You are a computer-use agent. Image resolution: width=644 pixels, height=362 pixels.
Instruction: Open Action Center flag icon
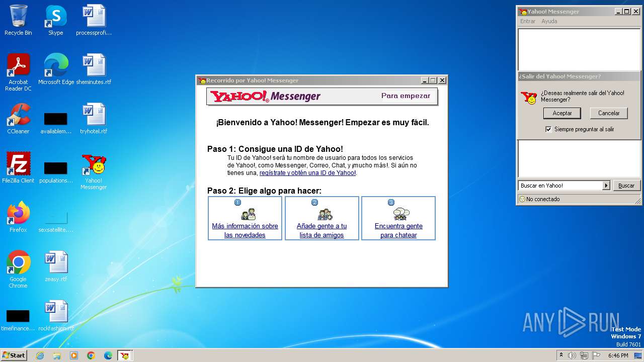pos(596,355)
